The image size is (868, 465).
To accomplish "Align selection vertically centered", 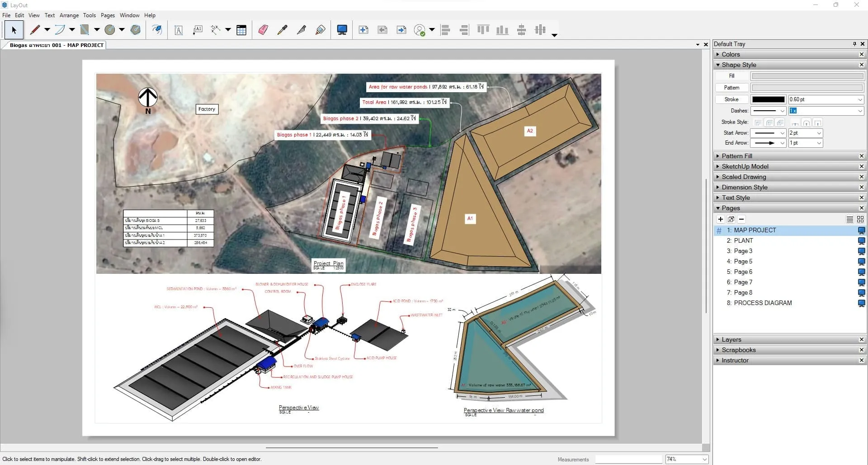I will pos(521,30).
